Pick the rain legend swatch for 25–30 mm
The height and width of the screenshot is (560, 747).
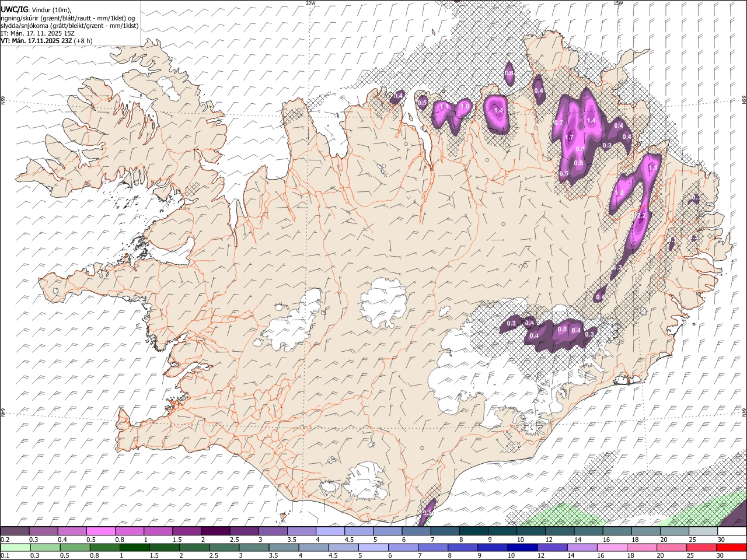[x=702, y=547]
